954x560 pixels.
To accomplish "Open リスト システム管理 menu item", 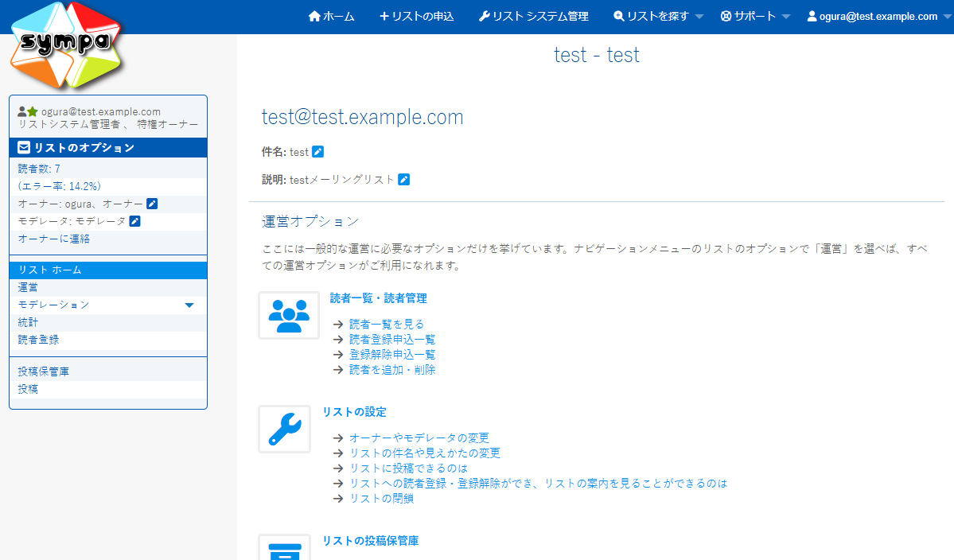I will (533, 16).
